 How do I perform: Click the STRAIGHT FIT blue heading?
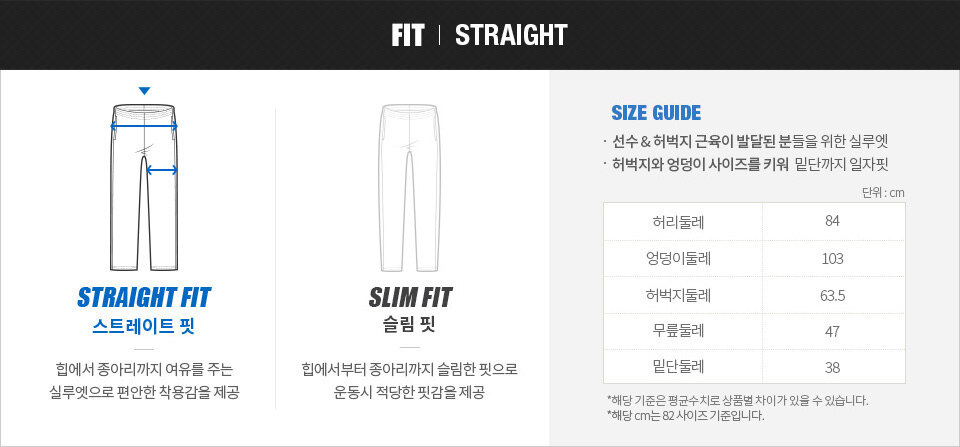pos(144,298)
